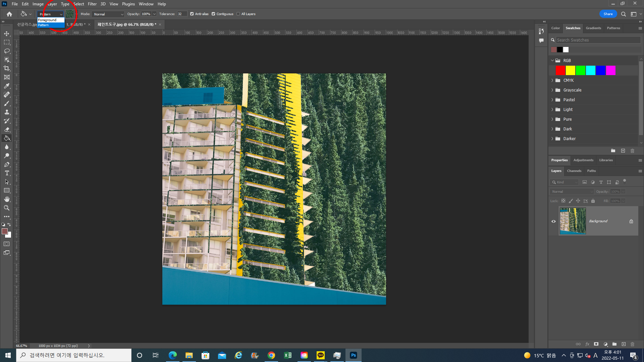Image resolution: width=644 pixels, height=362 pixels.
Task: Select the Zoom tool
Action: pos(7,208)
